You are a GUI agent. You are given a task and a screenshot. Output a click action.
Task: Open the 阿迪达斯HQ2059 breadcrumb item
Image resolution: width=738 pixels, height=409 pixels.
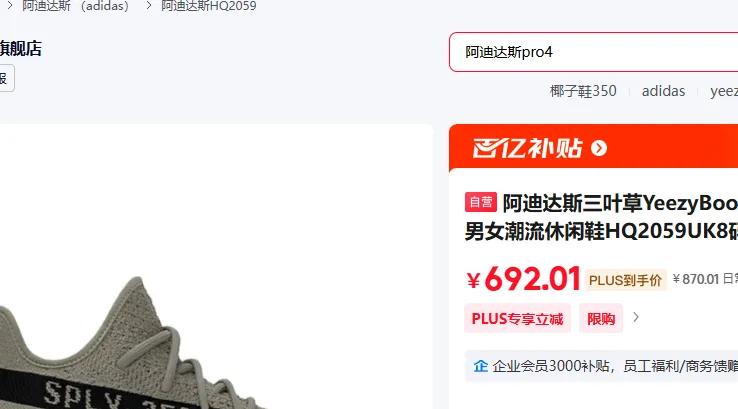pyautogui.click(x=209, y=6)
